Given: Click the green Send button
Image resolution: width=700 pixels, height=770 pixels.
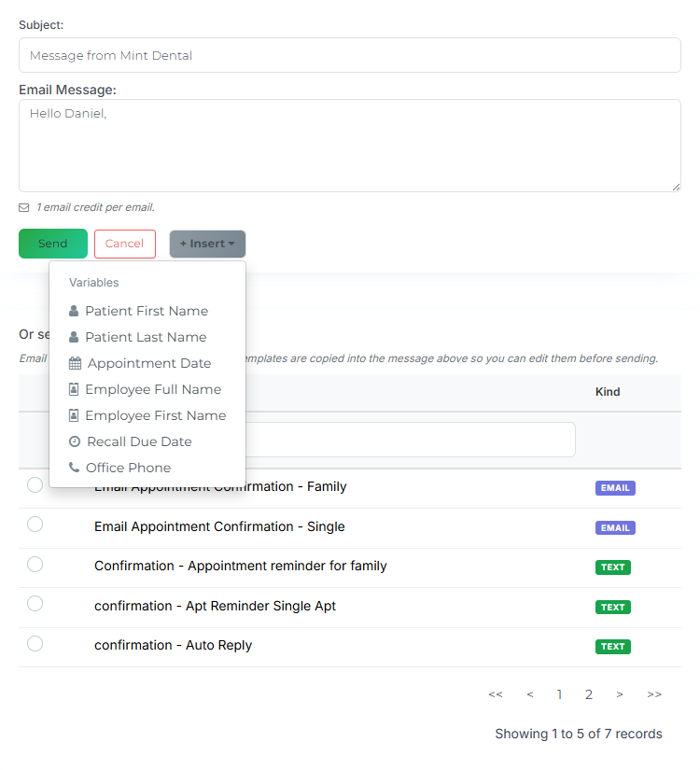Looking at the screenshot, I should click(x=53, y=244).
